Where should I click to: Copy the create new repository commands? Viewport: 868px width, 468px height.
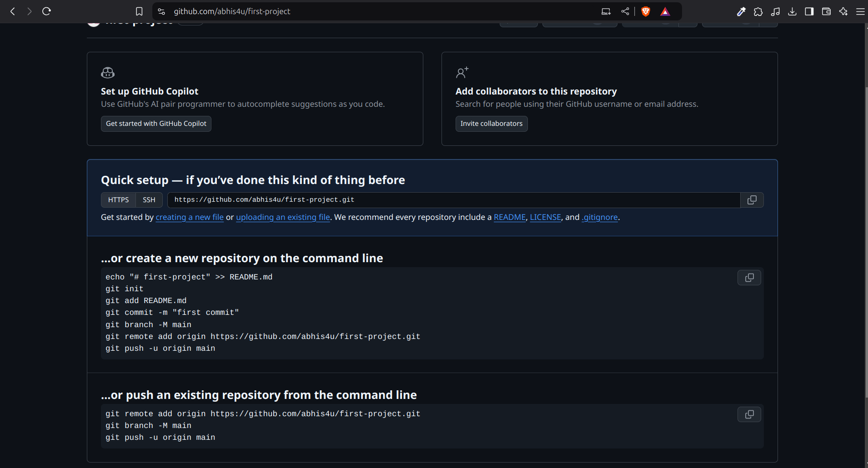(x=749, y=278)
